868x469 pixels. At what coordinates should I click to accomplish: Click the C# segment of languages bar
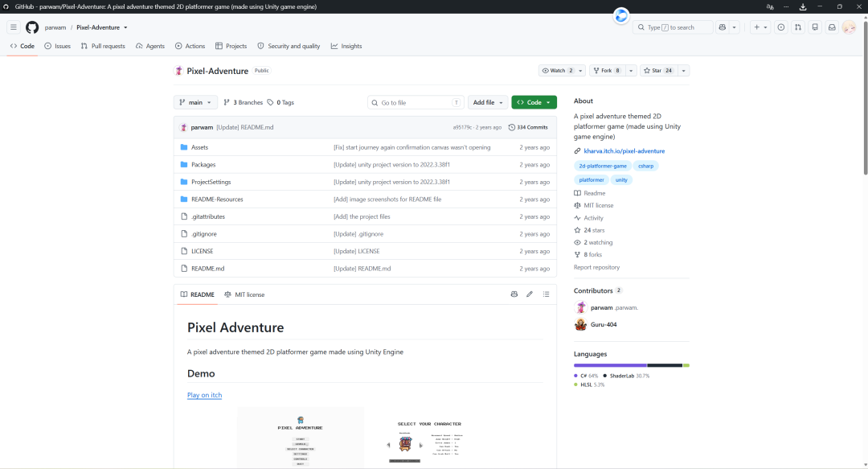(610, 365)
